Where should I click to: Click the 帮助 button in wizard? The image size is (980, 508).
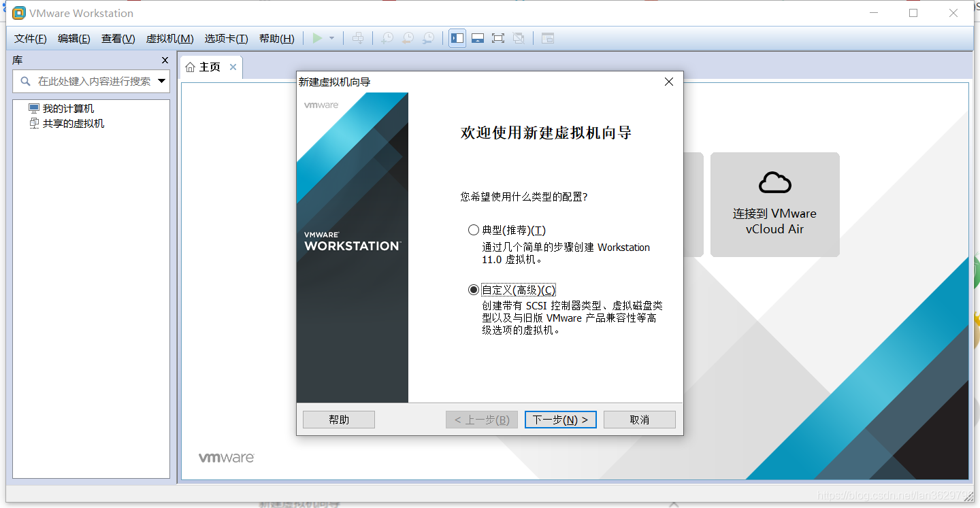(x=339, y=420)
